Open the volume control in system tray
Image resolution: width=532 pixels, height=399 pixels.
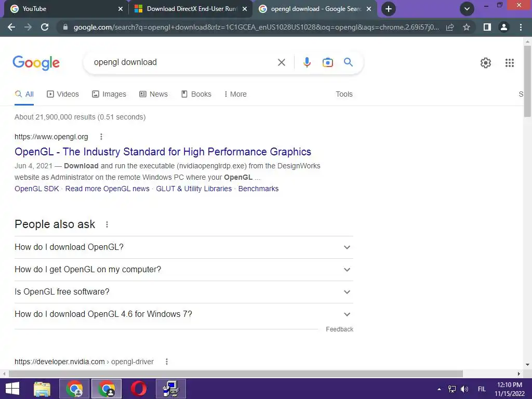click(x=464, y=389)
